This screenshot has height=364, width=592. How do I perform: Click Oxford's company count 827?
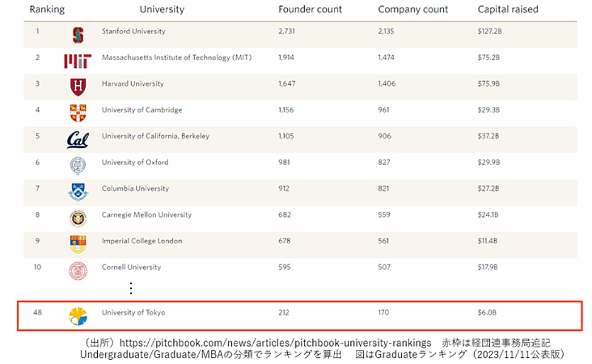(x=384, y=162)
